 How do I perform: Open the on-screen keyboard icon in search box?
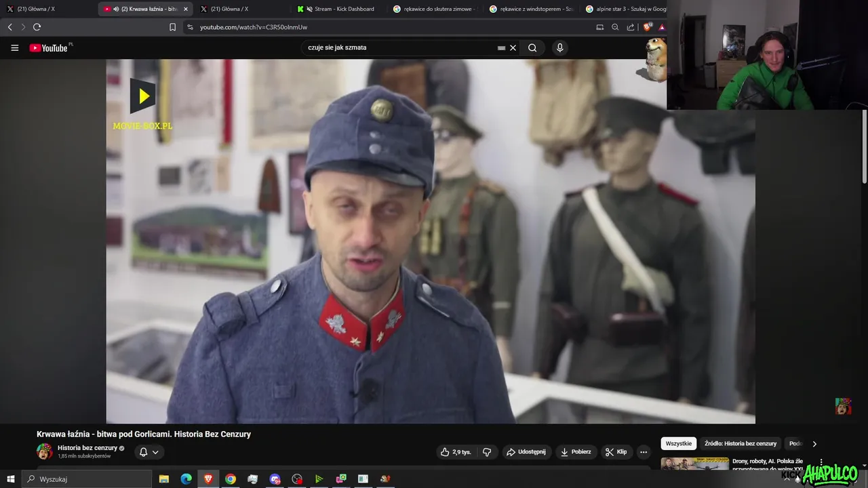pyautogui.click(x=501, y=48)
